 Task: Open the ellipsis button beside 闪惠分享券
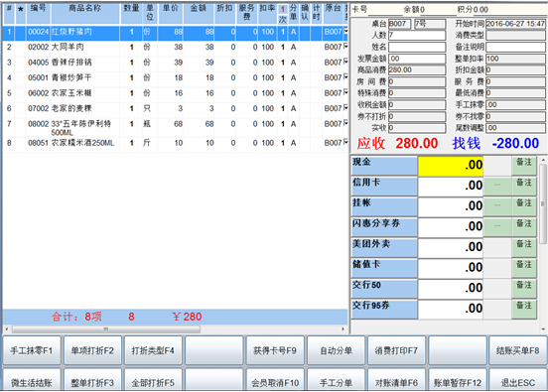coord(497,227)
